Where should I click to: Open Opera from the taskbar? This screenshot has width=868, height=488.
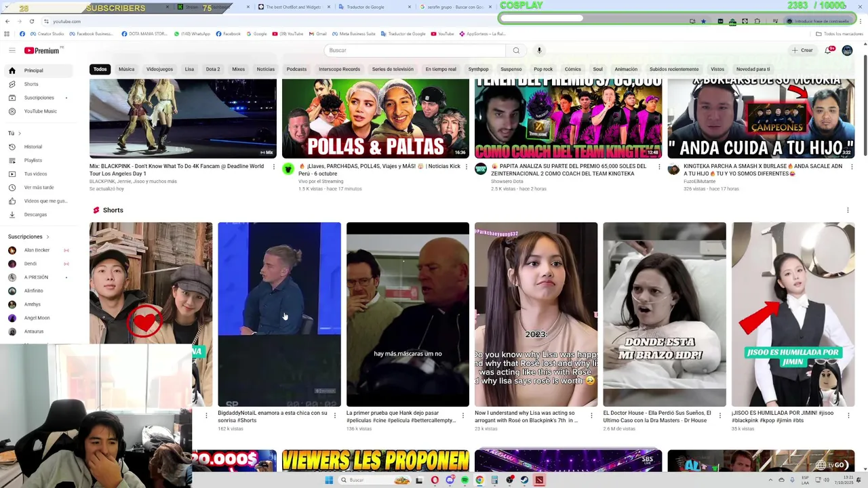click(x=435, y=480)
